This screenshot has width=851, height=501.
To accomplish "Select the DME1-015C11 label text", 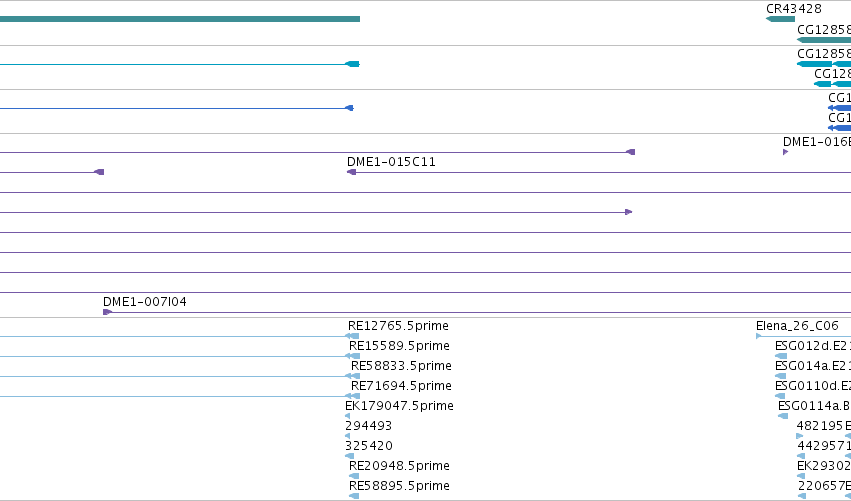I will 391,162.
